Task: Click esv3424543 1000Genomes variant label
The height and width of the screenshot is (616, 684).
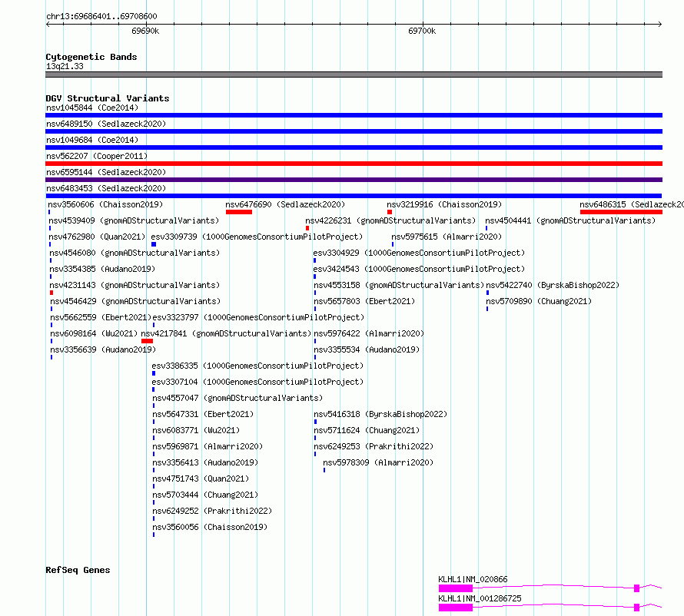Action: click(419, 269)
